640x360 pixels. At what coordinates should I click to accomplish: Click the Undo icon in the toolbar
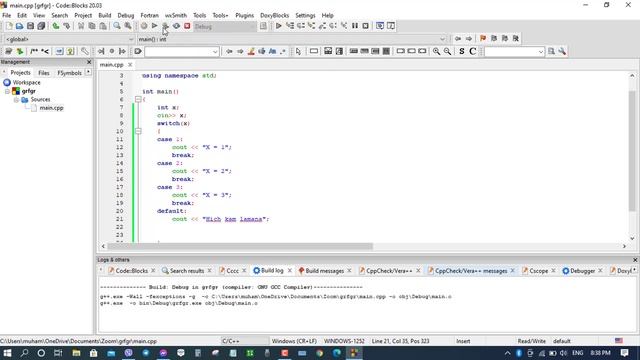56,26
